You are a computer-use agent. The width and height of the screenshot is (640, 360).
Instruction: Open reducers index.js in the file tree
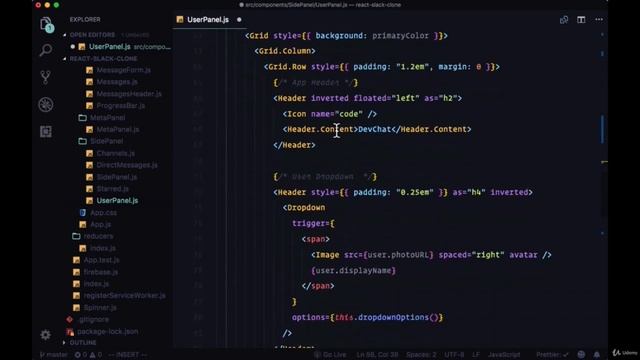[103, 248]
